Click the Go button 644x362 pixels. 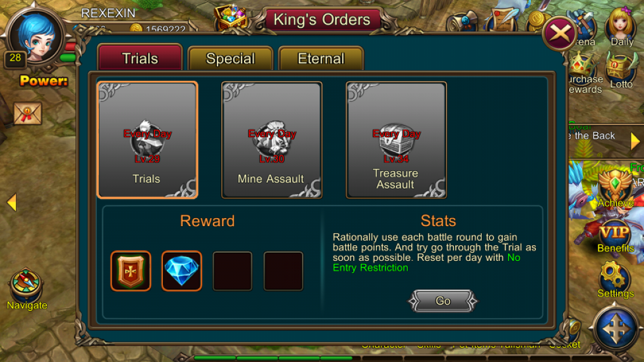[443, 301]
